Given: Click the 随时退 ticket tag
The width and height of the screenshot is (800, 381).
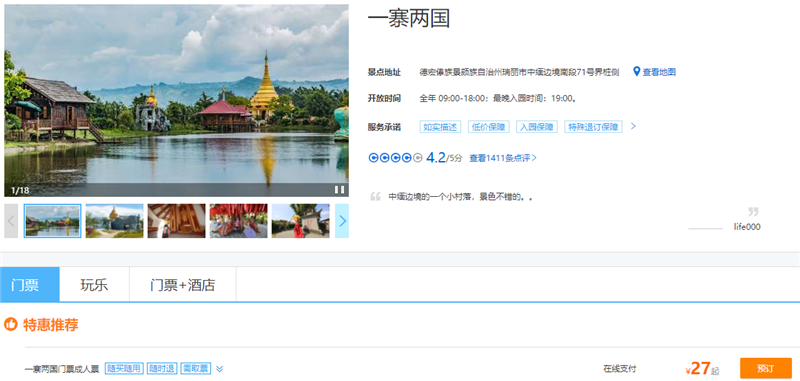Looking at the screenshot, I should point(162,368).
